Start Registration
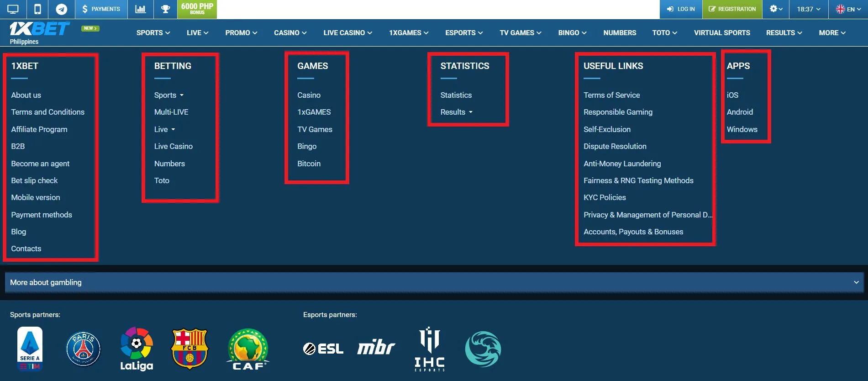 (732, 9)
